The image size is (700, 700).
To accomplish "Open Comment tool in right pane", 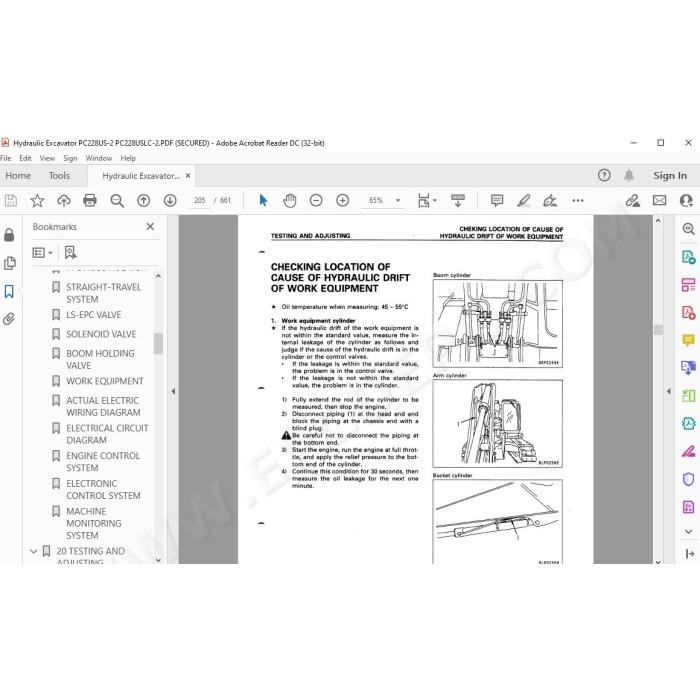I will (x=688, y=340).
